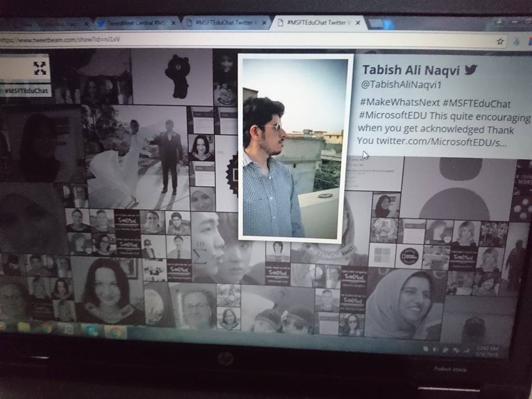Select the inactive #MSFTEduChat Twitter tab
Screen dimensions: 532x399
(227, 23)
